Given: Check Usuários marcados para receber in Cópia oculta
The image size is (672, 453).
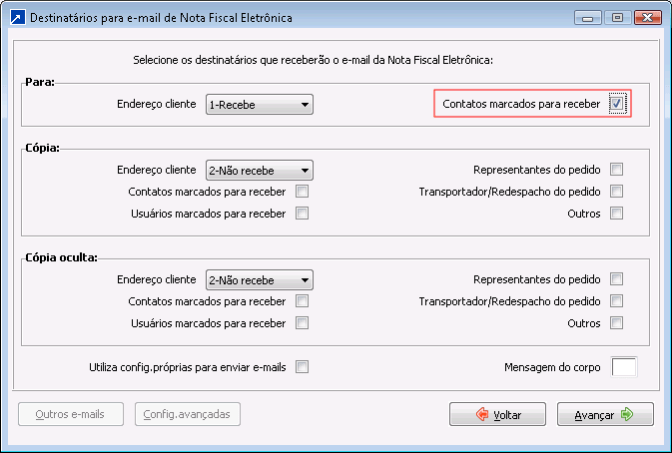Looking at the screenshot, I should click(302, 323).
